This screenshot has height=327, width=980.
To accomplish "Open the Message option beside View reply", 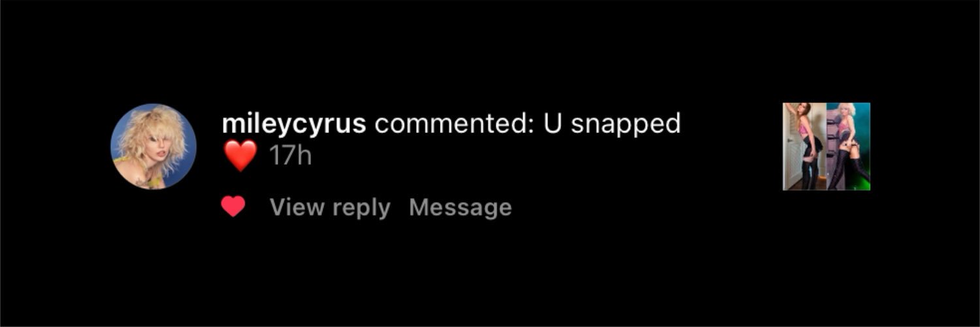I will pyautogui.click(x=461, y=207).
